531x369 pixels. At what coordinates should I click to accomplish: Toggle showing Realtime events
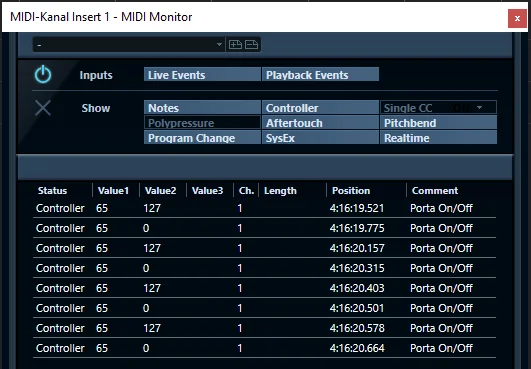438,137
